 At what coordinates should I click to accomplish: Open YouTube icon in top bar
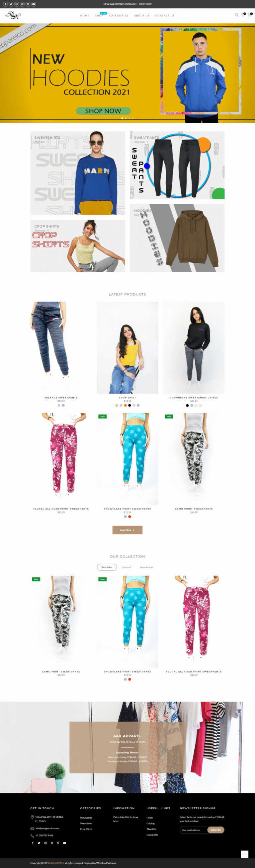click(x=34, y=4)
